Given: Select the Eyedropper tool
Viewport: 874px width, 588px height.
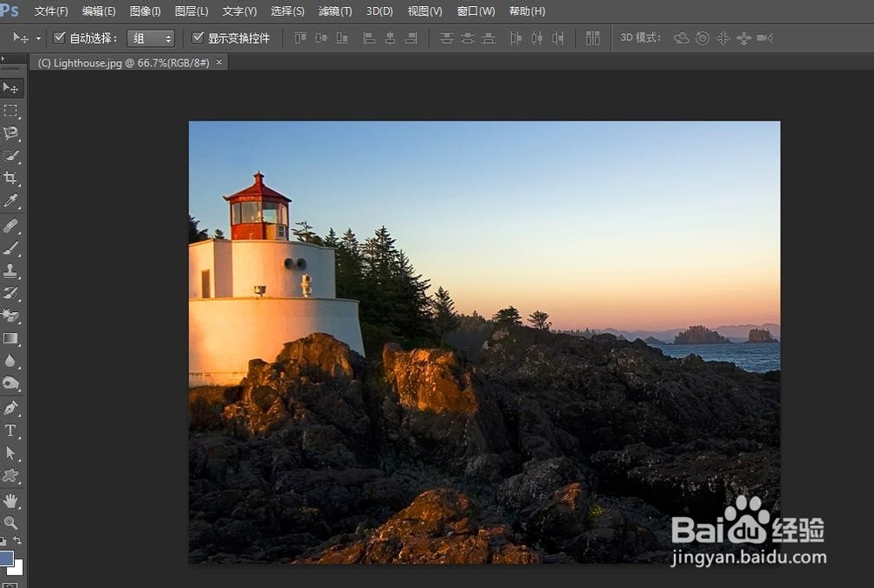Looking at the screenshot, I should pos(10,200).
